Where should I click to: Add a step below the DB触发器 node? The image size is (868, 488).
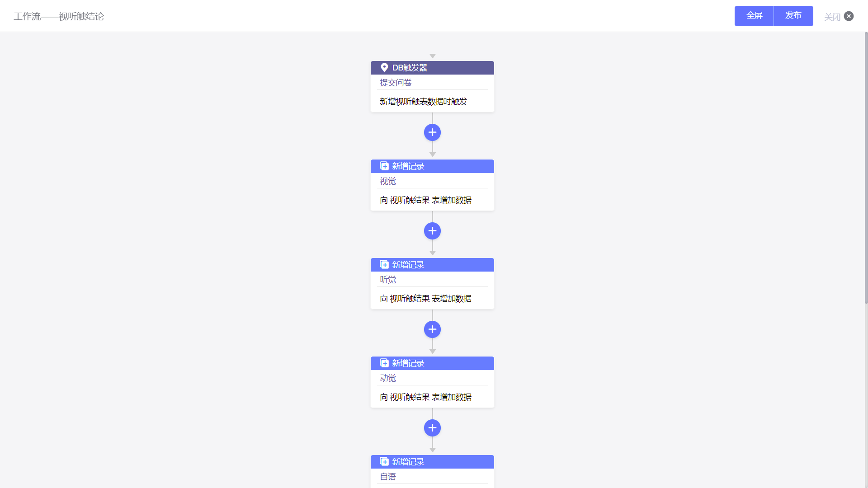point(432,132)
